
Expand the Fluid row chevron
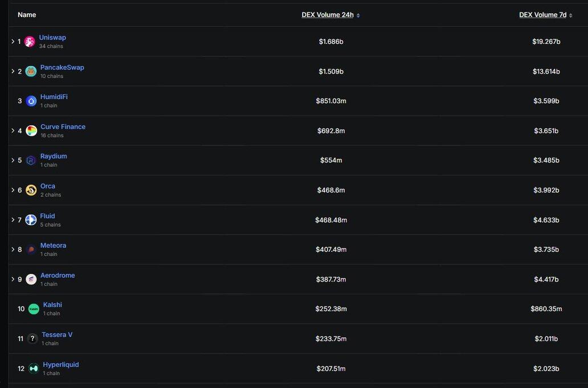[x=13, y=220]
